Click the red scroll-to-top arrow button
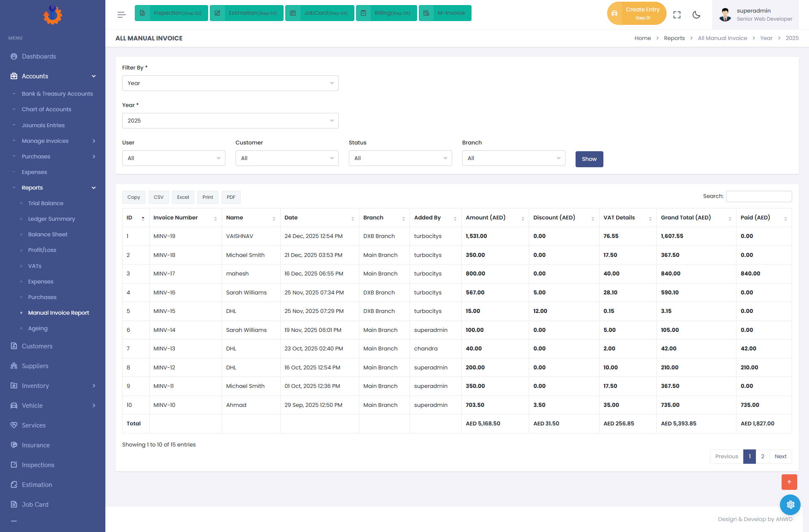The image size is (809, 532). point(789,482)
